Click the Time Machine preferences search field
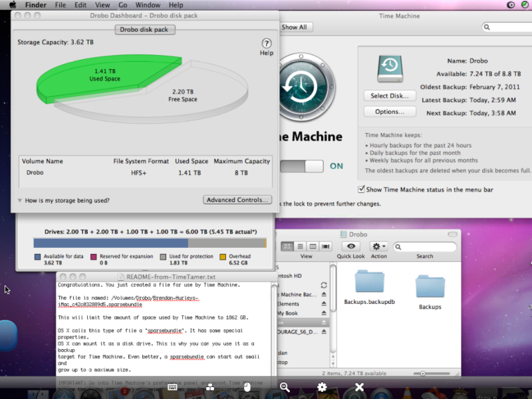532x399 pixels. click(x=507, y=27)
